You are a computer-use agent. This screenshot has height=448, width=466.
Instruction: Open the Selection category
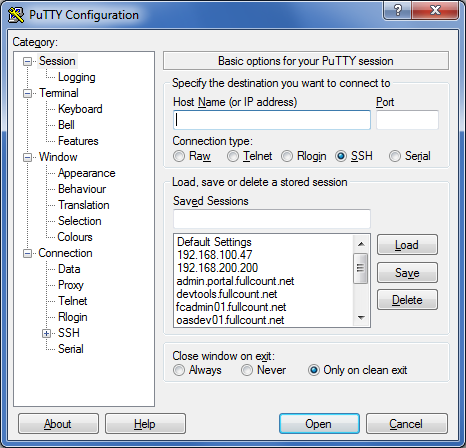(79, 221)
